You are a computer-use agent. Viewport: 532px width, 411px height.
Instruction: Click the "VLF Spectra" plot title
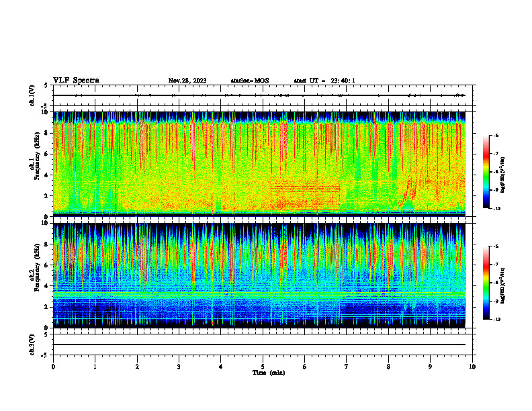[76, 81]
